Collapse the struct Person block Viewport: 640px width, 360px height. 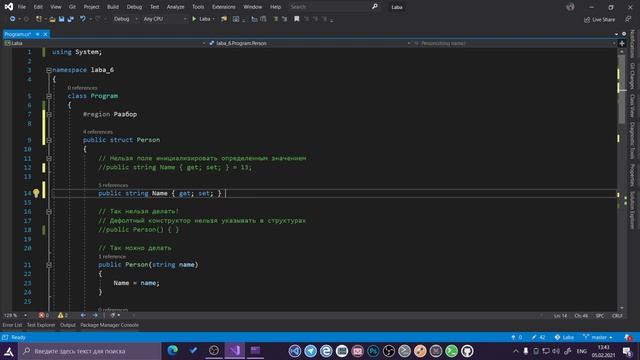click(49, 140)
